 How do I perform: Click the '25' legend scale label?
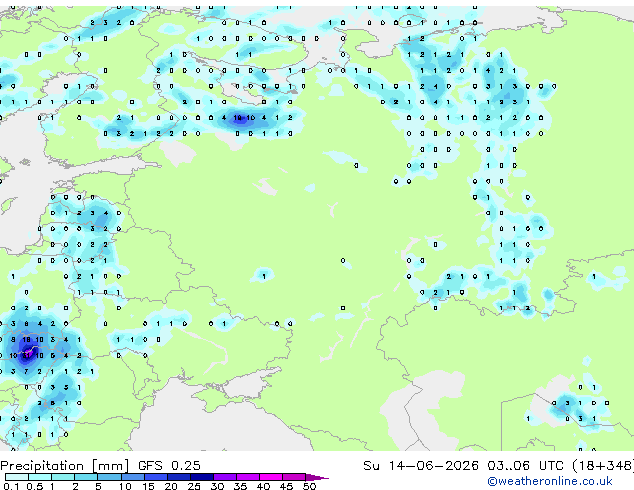click(x=194, y=486)
